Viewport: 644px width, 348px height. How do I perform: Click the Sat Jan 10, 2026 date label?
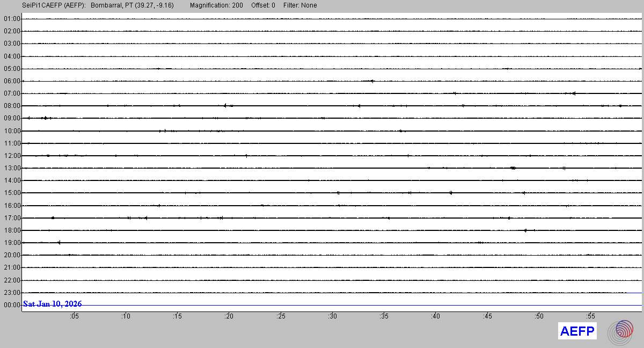pos(53,304)
